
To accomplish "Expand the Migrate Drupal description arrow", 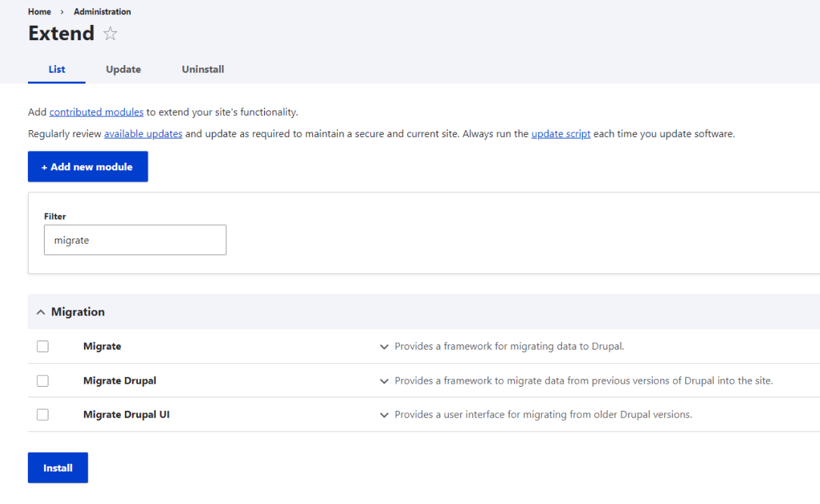I will [x=384, y=381].
